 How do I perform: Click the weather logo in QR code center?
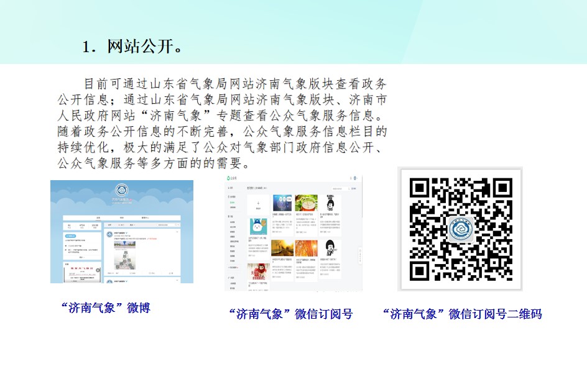(461, 229)
